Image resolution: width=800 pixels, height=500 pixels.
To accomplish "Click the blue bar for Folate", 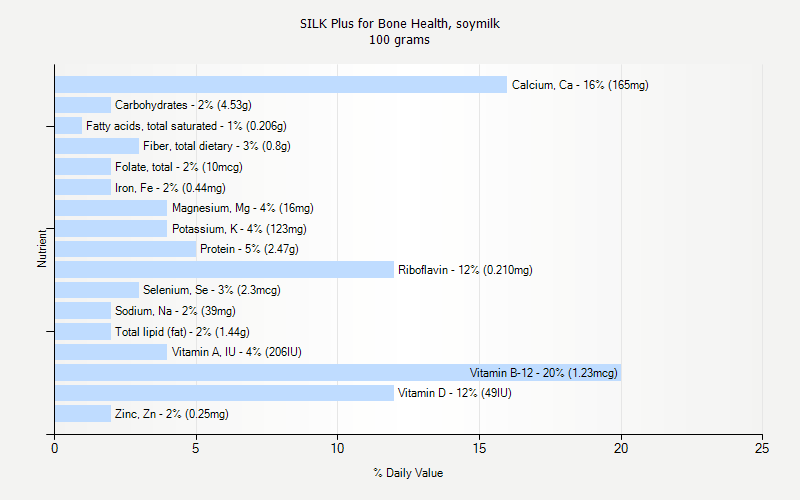I will pos(83,167).
